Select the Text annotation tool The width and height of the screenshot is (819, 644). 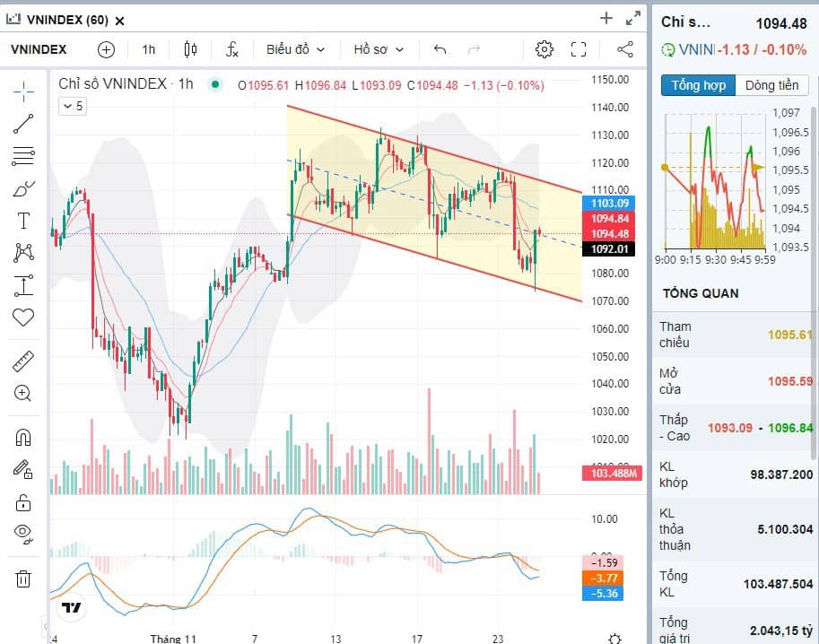coord(23,221)
